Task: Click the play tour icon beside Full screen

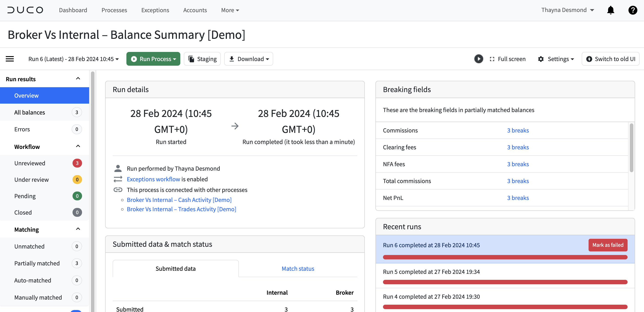Action: point(479,59)
